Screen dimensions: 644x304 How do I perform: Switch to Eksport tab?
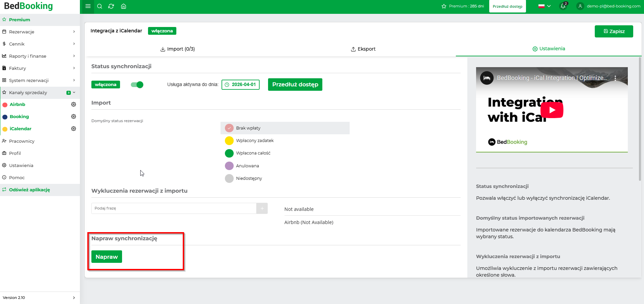tap(363, 49)
